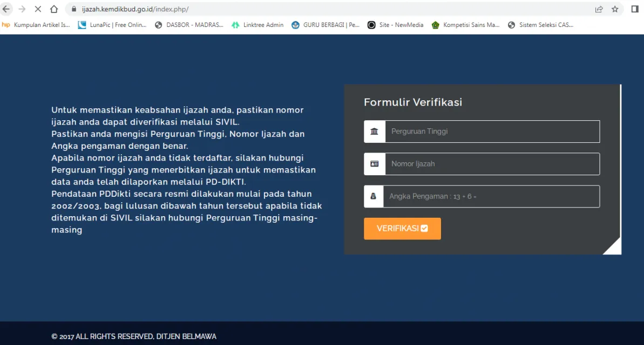Open the Linktree Admin bookmark
The width and height of the screenshot is (644, 345).
257,25
